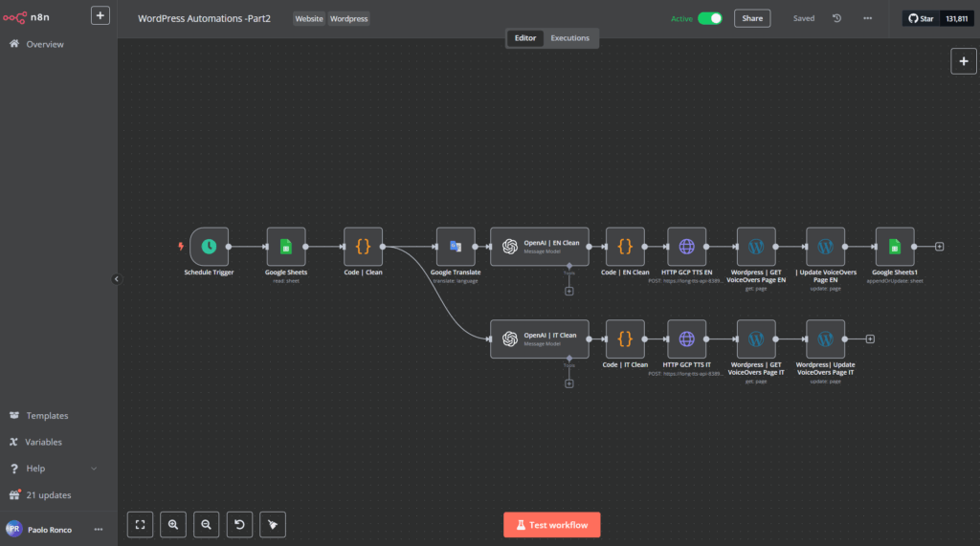Open the workflow history icon
Image resolution: width=980 pixels, height=546 pixels.
[836, 18]
